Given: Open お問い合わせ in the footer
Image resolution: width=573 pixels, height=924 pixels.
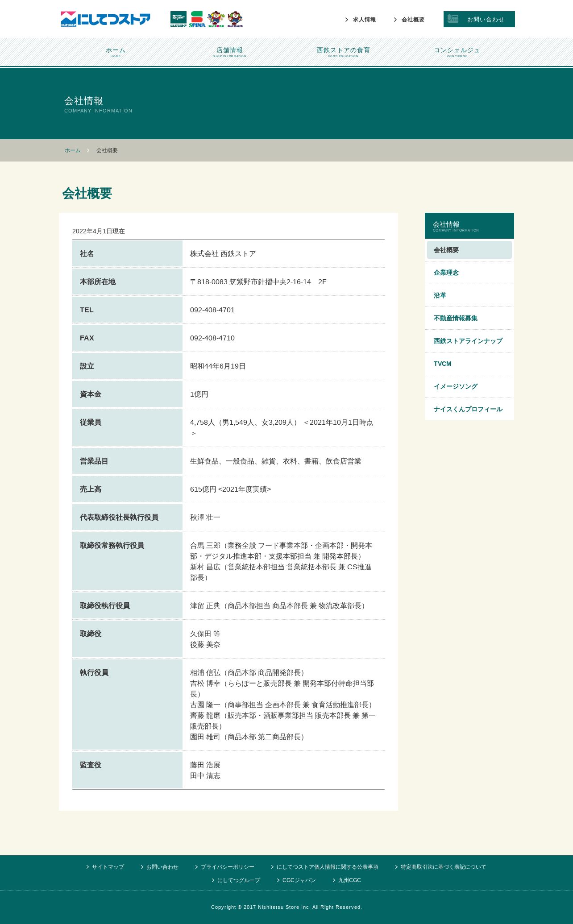Looking at the screenshot, I should click(x=162, y=867).
